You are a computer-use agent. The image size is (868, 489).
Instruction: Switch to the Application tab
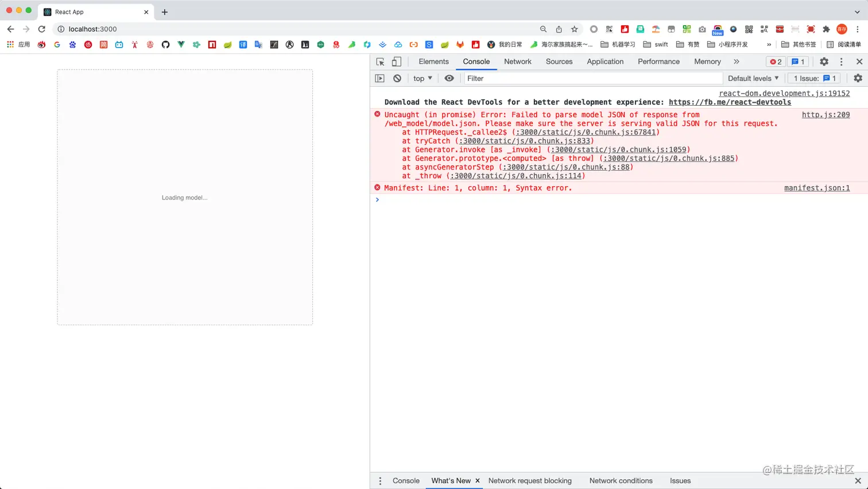click(605, 61)
